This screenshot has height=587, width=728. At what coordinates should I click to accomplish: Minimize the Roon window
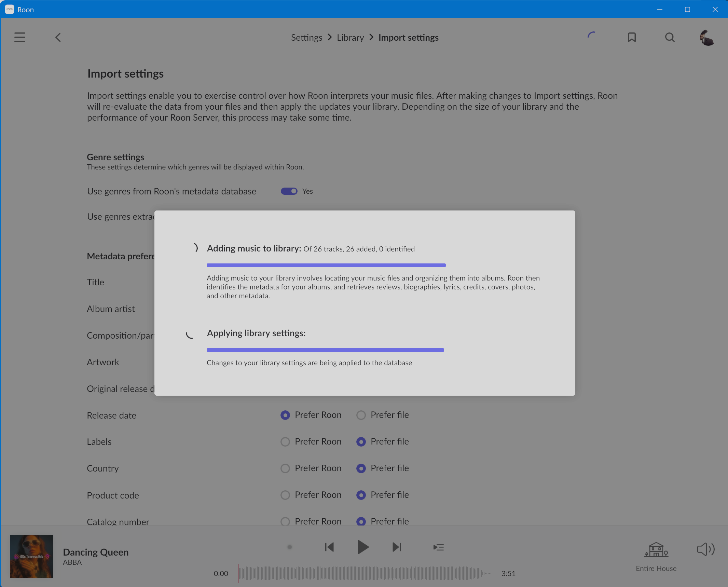point(660,9)
